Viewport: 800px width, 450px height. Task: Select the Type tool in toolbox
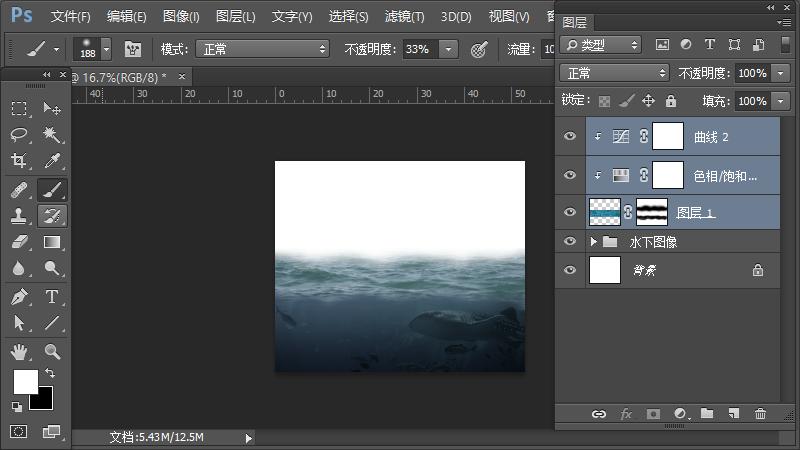point(52,297)
